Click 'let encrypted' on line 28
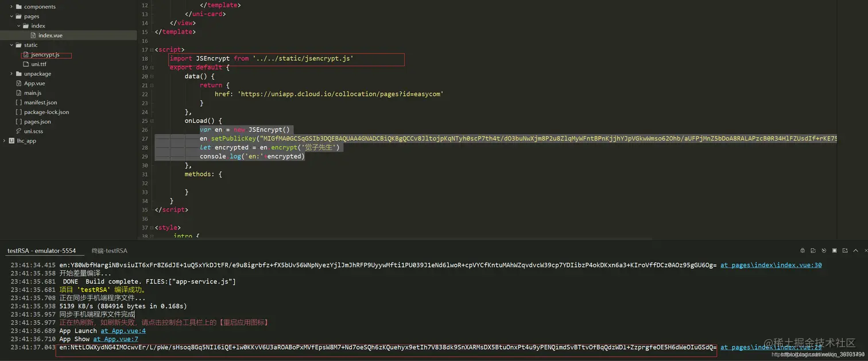 [224, 147]
